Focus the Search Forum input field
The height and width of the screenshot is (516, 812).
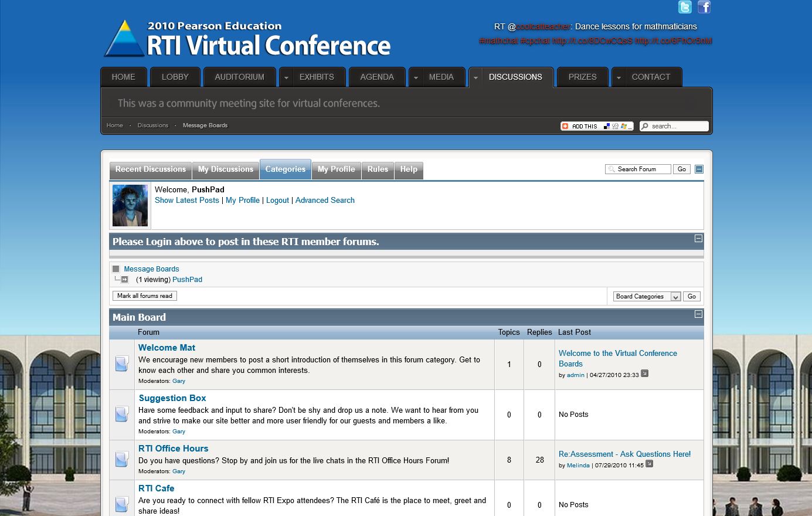click(x=642, y=169)
